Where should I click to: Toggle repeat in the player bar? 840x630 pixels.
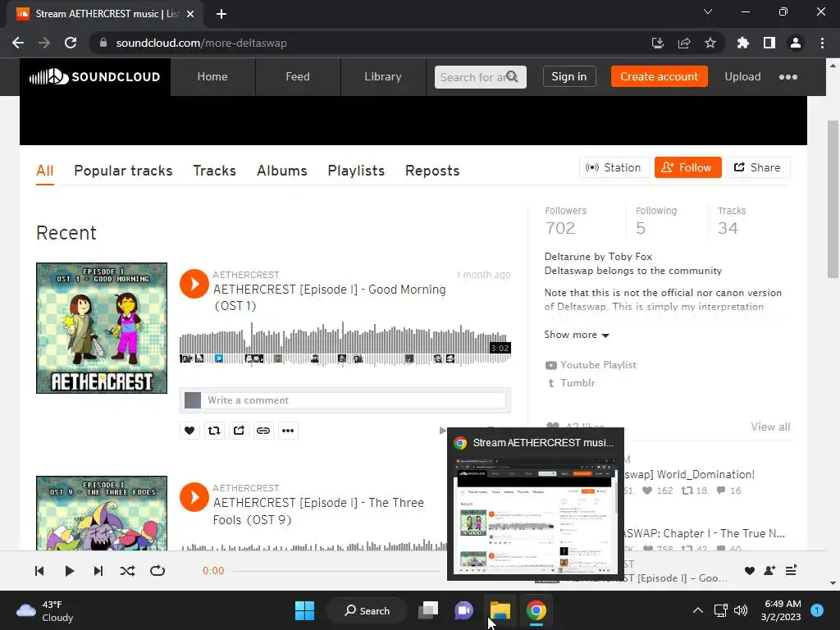click(x=157, y=571)
